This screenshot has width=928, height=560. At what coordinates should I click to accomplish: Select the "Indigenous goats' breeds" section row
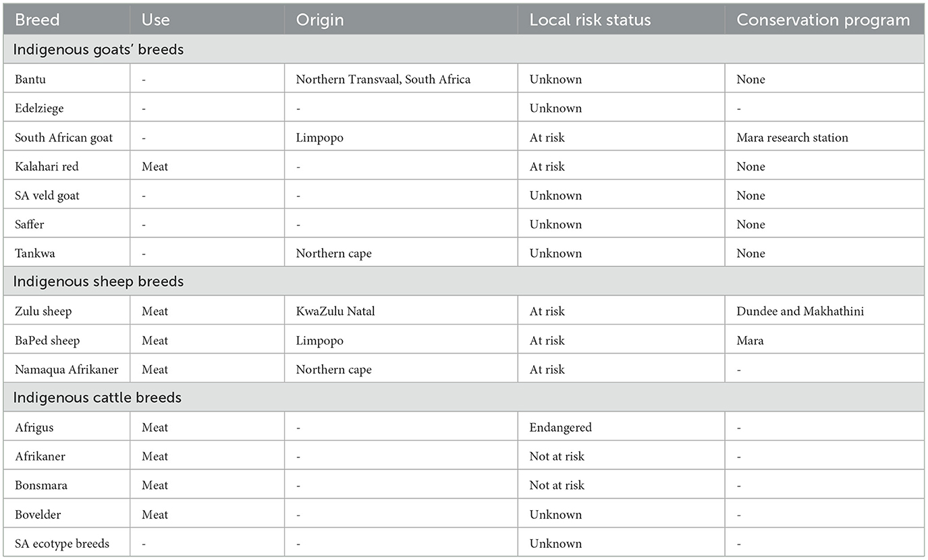464,49
